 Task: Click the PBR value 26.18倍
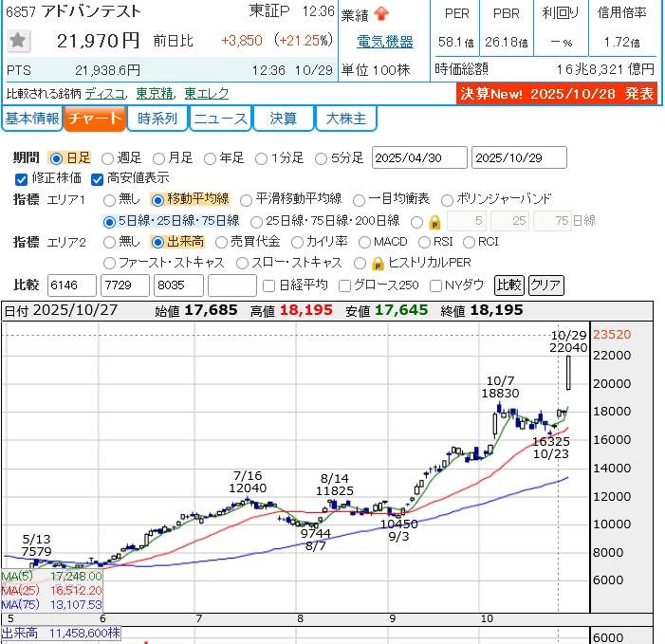(507, 42)
